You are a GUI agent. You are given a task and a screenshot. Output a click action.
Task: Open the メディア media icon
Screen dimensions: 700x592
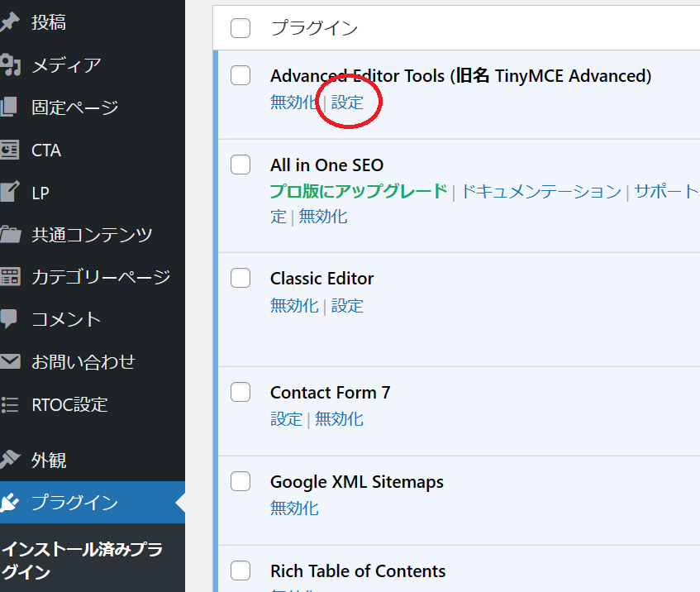point(9,65)
